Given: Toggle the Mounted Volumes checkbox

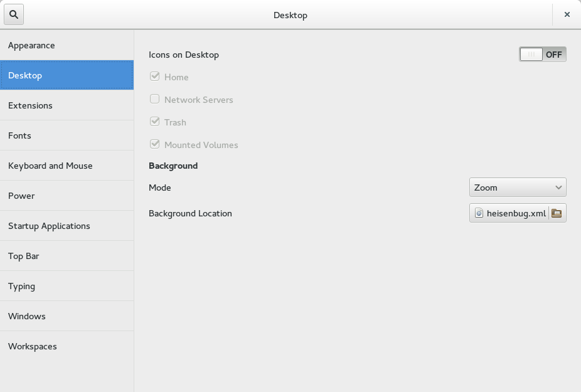Looking at the screenshot, I should [154, 144].
